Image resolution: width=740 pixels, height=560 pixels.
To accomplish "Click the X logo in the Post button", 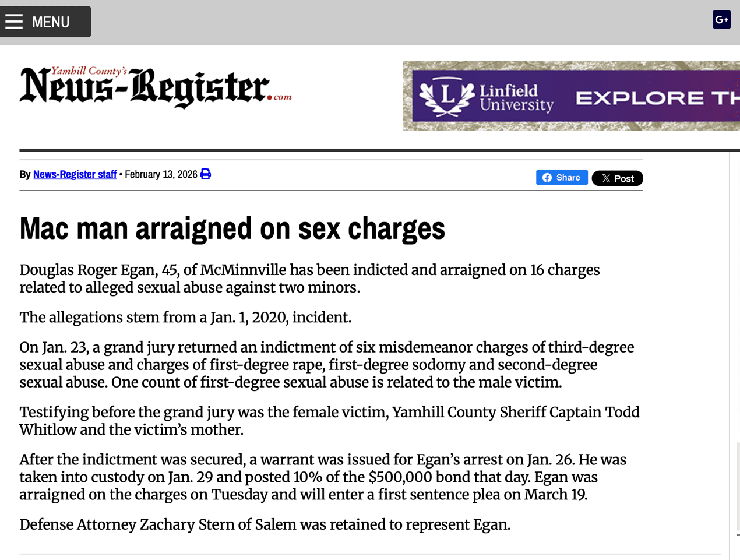I will [x=606, y=179].
